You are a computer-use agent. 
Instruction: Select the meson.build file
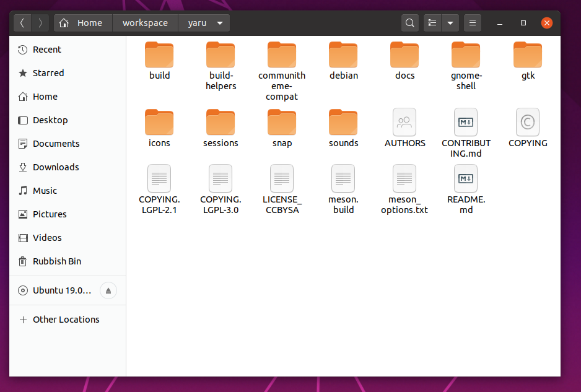343,189
